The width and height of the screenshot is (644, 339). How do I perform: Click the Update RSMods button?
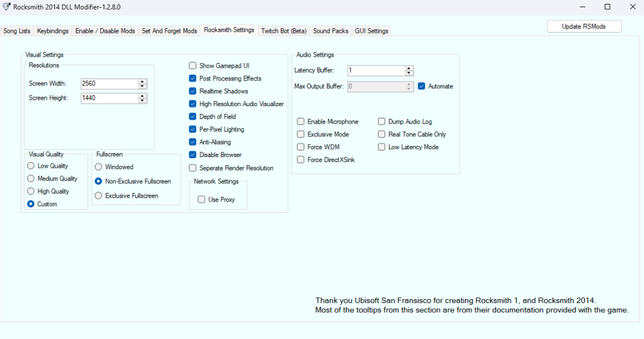pos(583,26)
